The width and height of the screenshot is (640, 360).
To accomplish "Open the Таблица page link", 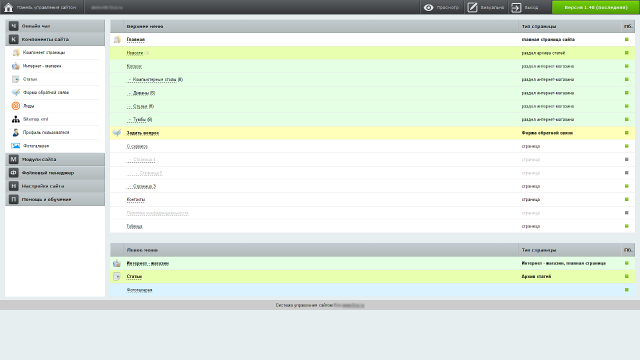I will pyautogui.click(x=134, y=226).
